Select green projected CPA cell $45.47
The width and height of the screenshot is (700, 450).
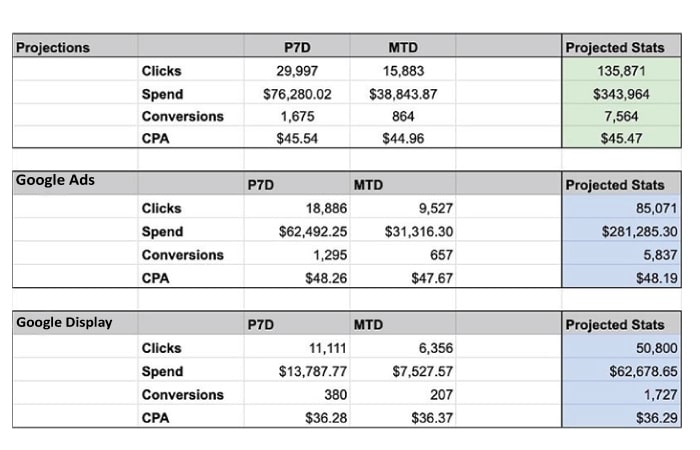pyautogui.click(x=621, y=138)
